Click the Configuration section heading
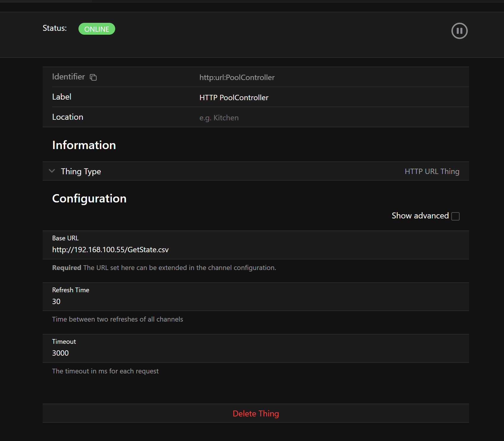This screenshot has width=504, height=441. click(89, 199)
